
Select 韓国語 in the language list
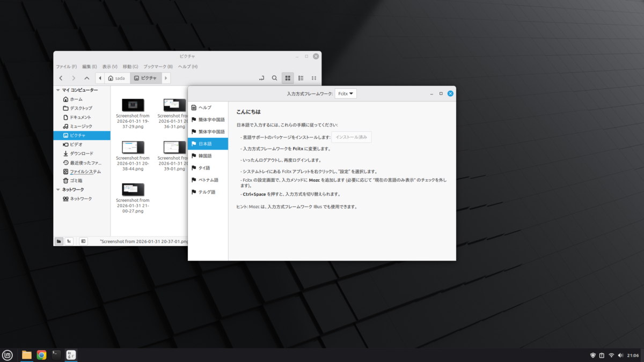coord(205,156)
